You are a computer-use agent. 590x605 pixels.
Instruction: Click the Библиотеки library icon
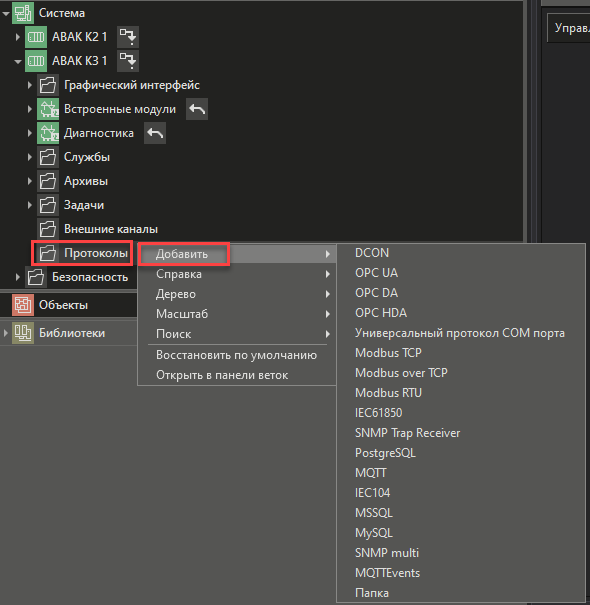tap(23, 333)
